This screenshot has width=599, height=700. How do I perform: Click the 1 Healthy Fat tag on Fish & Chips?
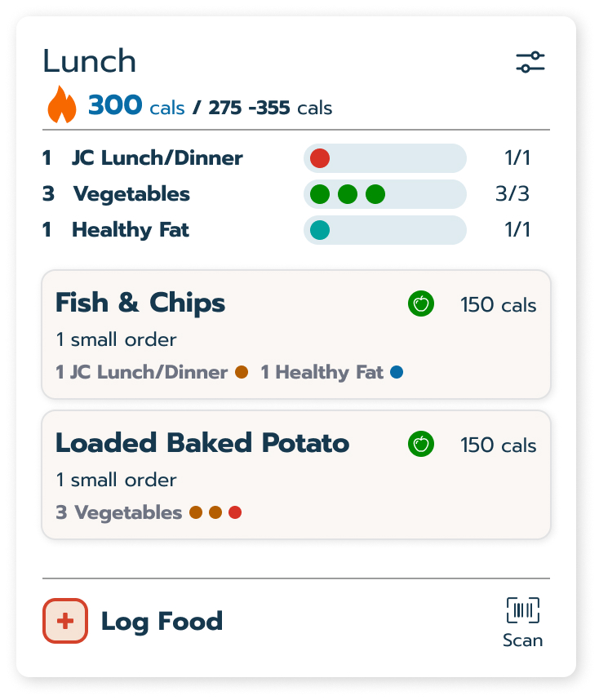tap(322, 373)
